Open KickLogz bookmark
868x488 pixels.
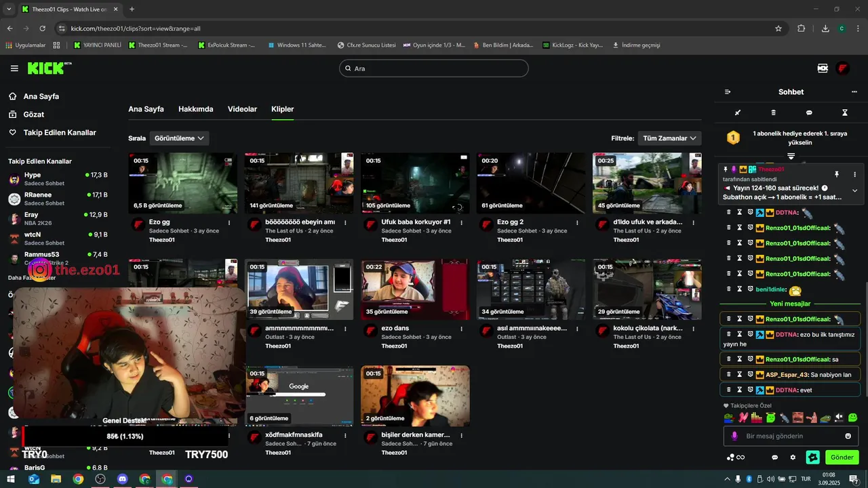573,45
